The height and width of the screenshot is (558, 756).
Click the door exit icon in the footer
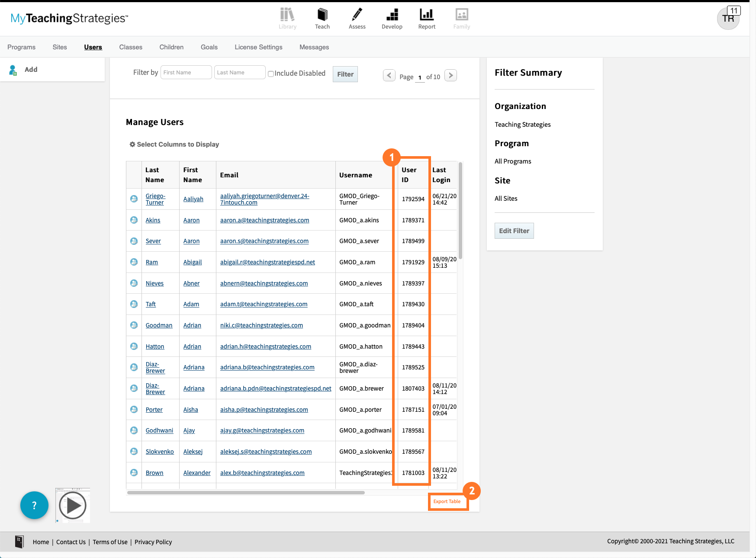tap(19, 542)
